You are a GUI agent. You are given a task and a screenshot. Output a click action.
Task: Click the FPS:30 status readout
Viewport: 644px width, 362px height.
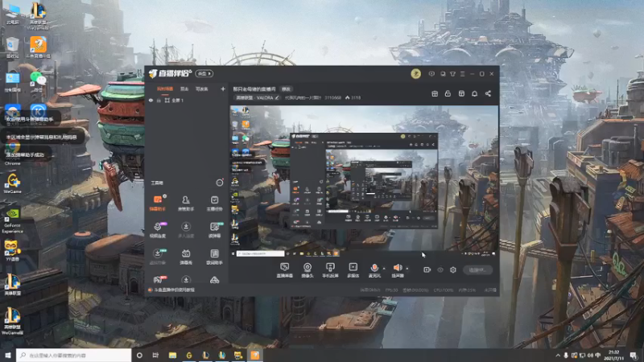coord(391,290)
